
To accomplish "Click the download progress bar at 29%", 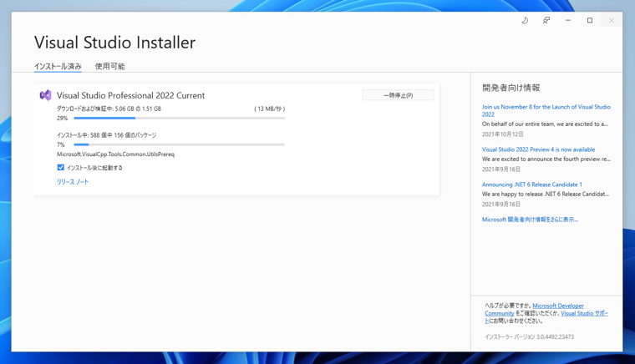I will coord(179,118).
